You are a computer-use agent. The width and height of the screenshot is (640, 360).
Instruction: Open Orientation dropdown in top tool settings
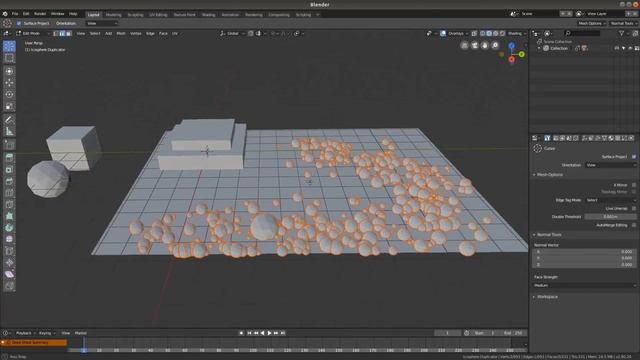[102, 23]
